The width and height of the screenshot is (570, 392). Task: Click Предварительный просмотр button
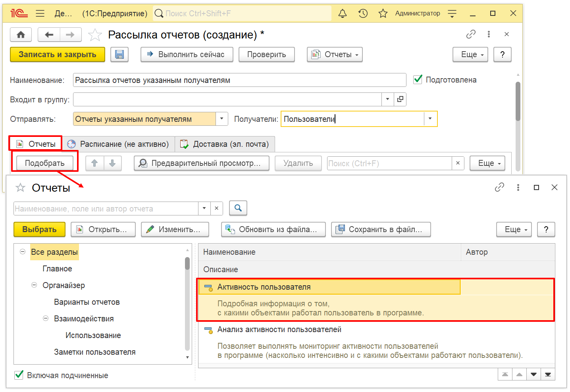(202, 163)
